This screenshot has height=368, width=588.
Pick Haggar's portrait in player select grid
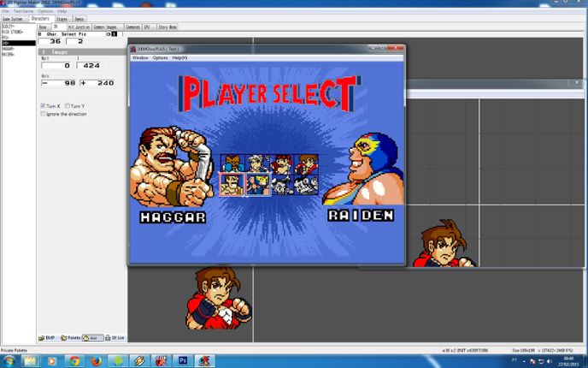[x=232, y=185]
